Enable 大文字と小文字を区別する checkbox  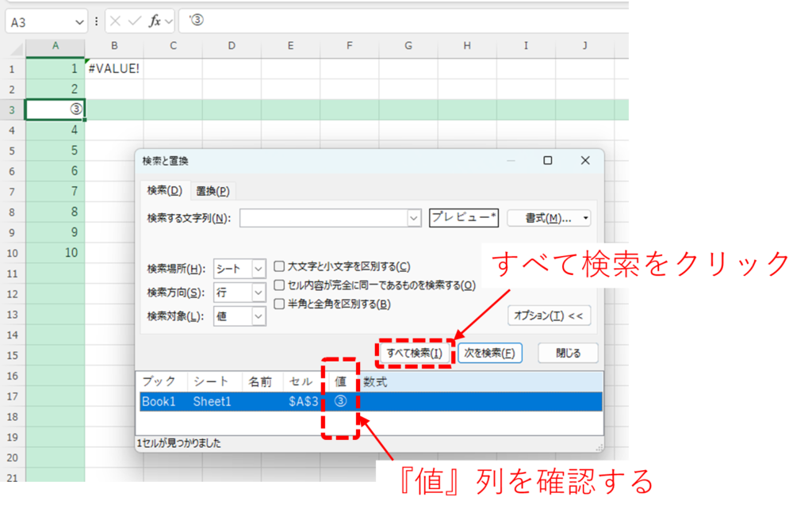[279, 267]
